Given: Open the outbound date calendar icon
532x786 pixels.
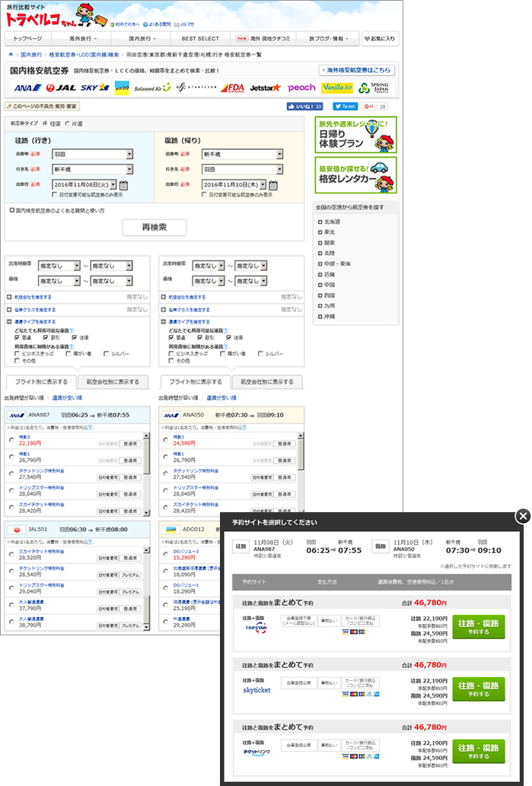Looking at the screenshot, I should [124, 185].
